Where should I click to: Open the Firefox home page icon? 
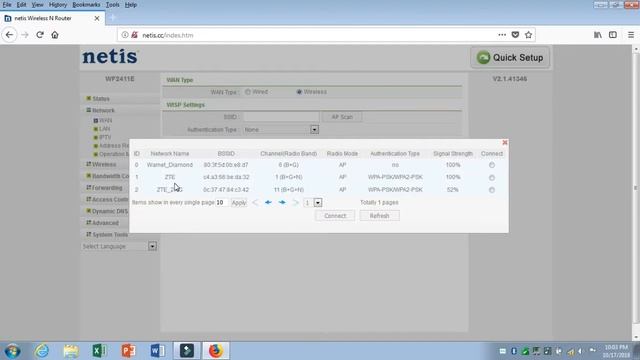[x=55, y=35]
